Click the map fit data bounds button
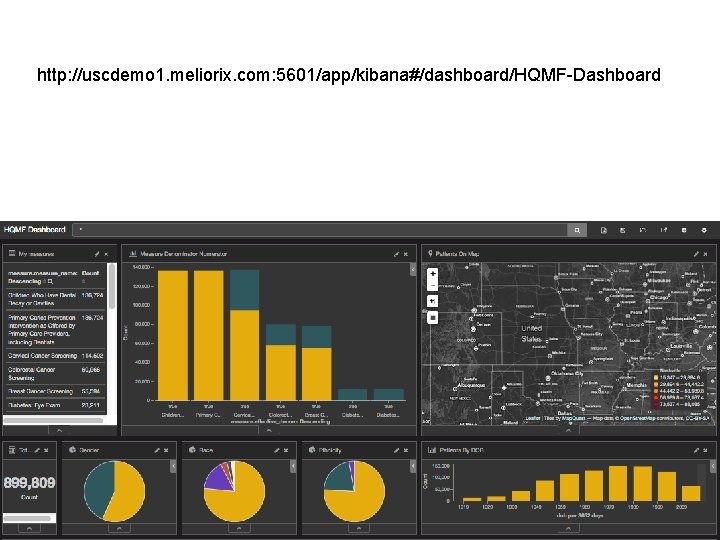720x540 pixels. (433, 301)
